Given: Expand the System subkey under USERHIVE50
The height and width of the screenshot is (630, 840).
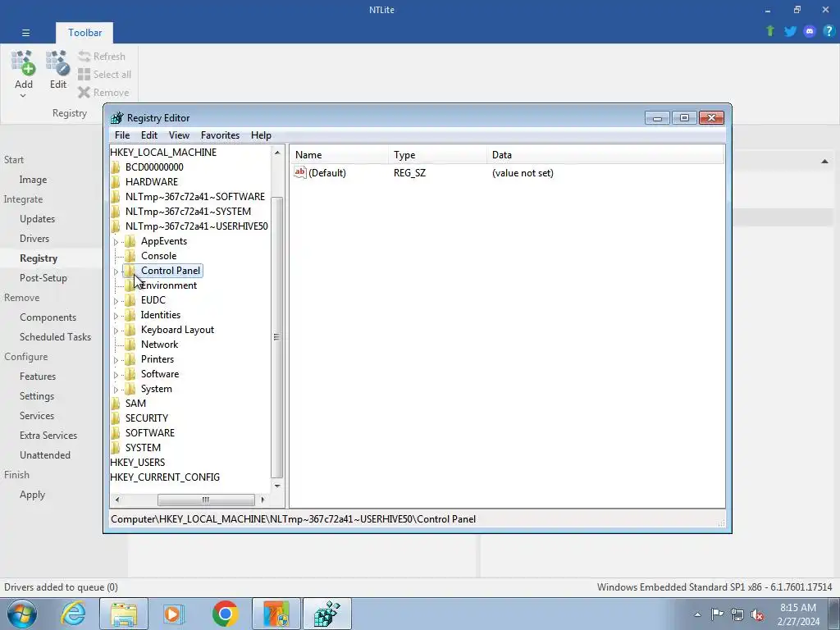Looking at the screenshot, I should (x=116, y=390).
